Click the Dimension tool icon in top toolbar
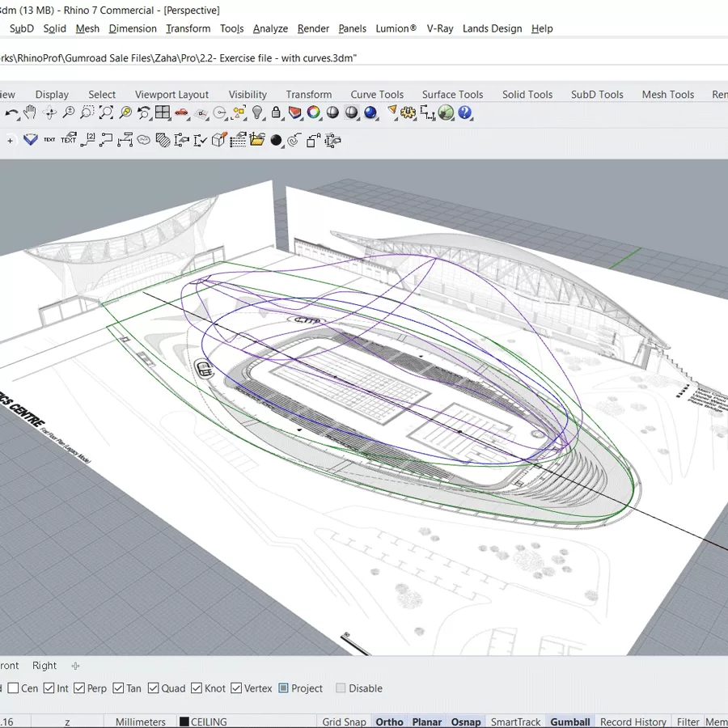 coord(427,112)
